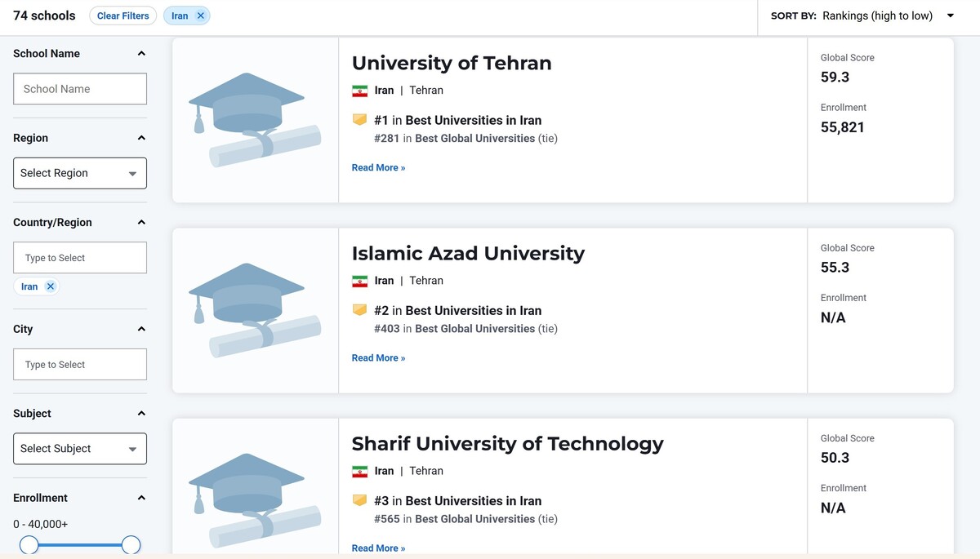Image resolution: width=980 pixels, height=559 pixels.
Task: Open the Select Subject dropdown
Action: [79, 448]
